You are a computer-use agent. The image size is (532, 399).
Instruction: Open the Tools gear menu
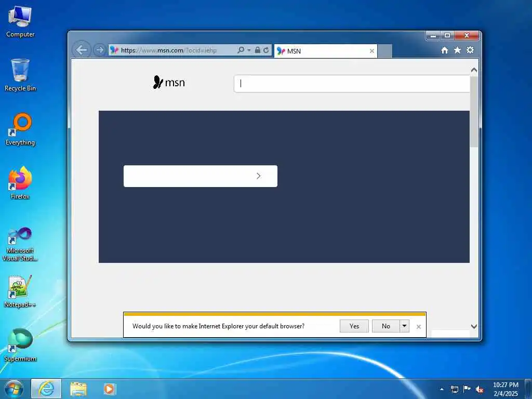point(470,50)
